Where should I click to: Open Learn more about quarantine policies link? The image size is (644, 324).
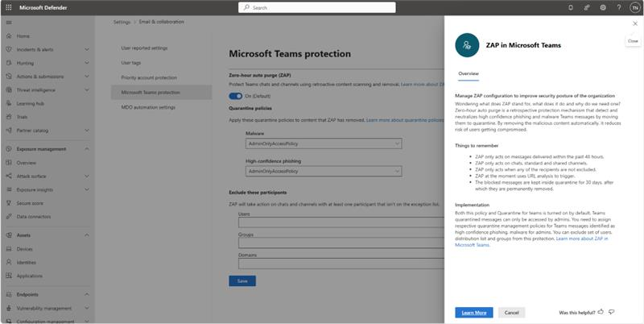click(x=405, y=120)
